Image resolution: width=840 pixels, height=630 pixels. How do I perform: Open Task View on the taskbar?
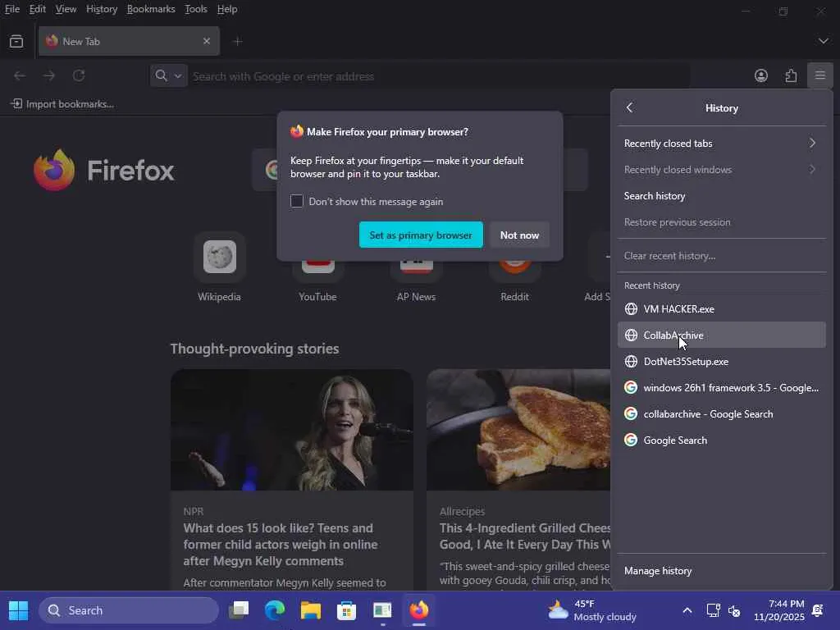[239, 610]
